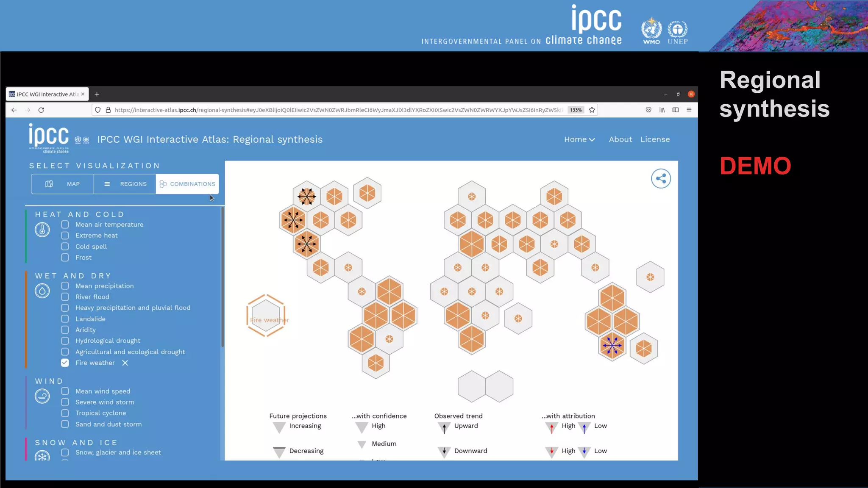Click the Heat and Cold thermometer icon
The height and width of the screenshot is (488, 868).
click(x=42, y=230)
